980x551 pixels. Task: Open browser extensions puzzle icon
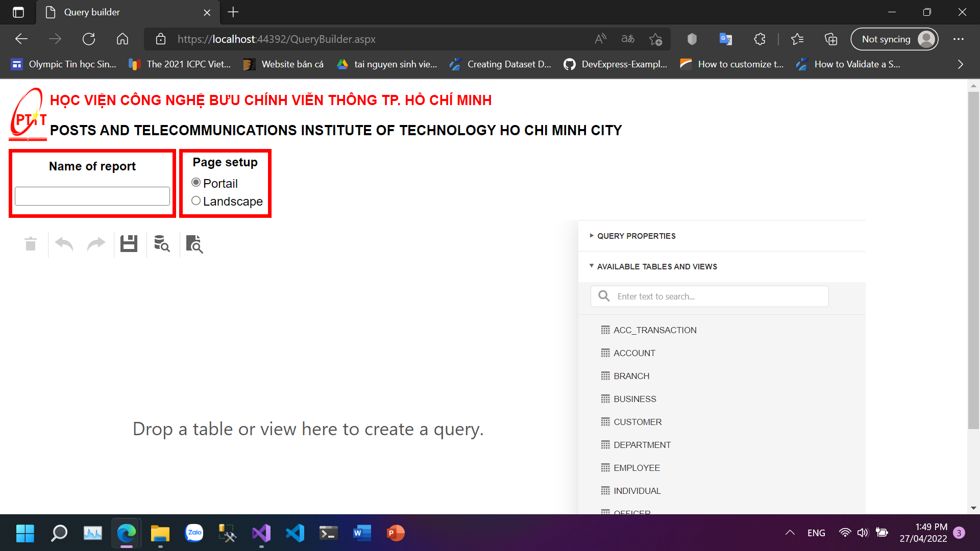(759, 39)
